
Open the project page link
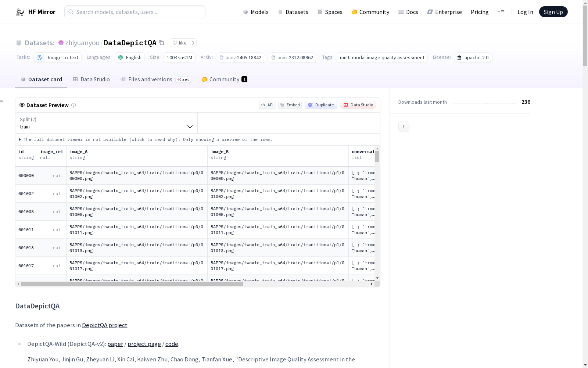144,344
